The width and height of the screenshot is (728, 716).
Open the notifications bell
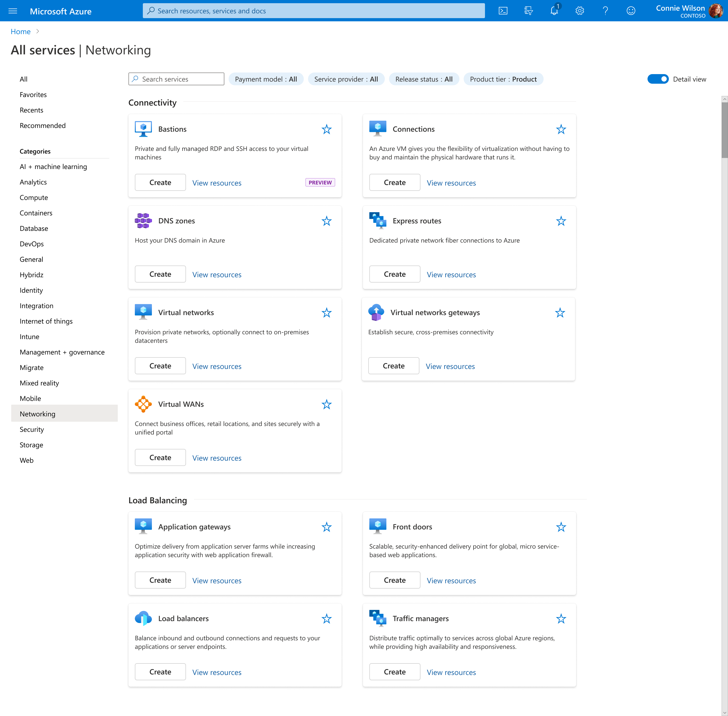point(554,11)
